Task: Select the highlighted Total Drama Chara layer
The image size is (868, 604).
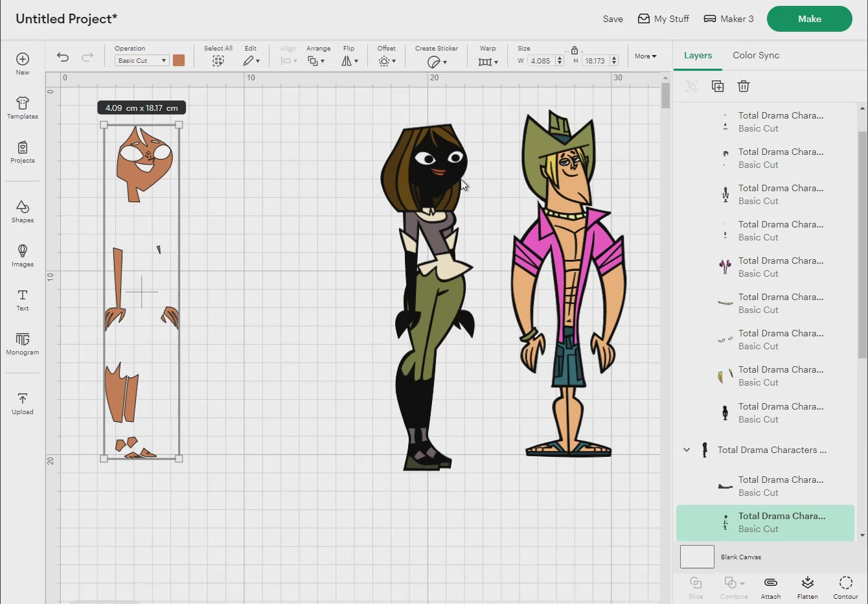Action: coord(765,522)
